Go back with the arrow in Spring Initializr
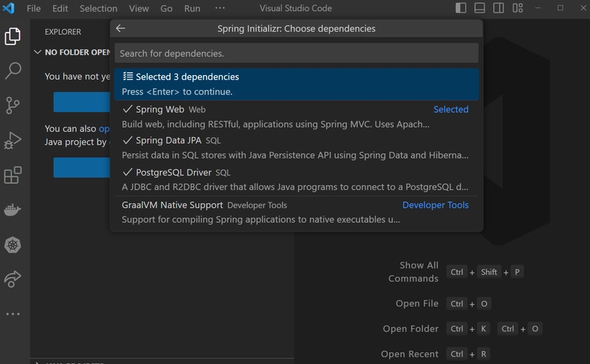Viewport: 590px width, 364px height. click(120, 28)
